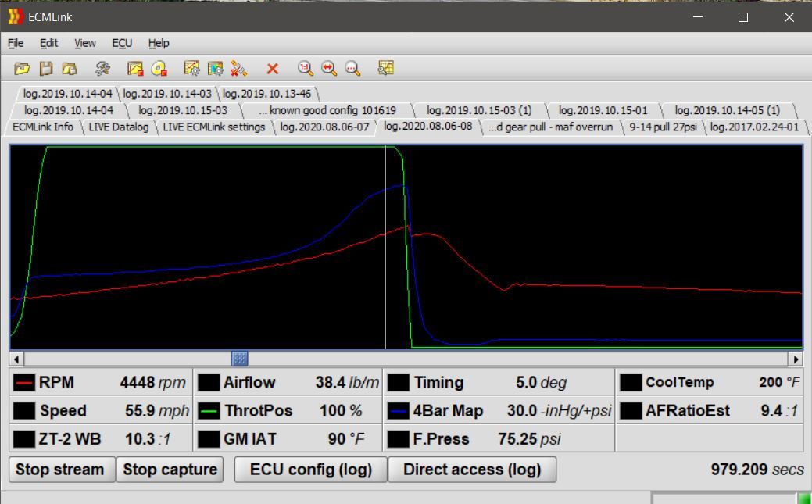Click the open log file folder icon
The height and width of the screenshot is (504, 812).
coord(22,69)
